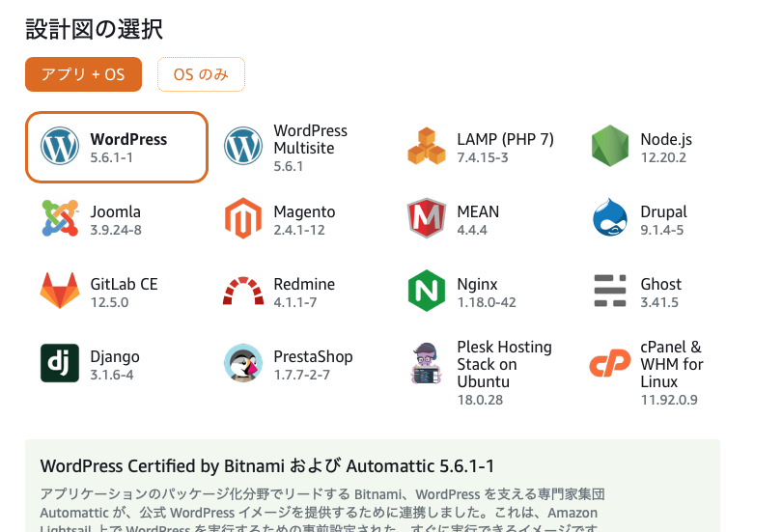Image resolution: width=782 pixels, height=532 pixels.
Task: Select the WordPress logo icon
Action: 60,146
